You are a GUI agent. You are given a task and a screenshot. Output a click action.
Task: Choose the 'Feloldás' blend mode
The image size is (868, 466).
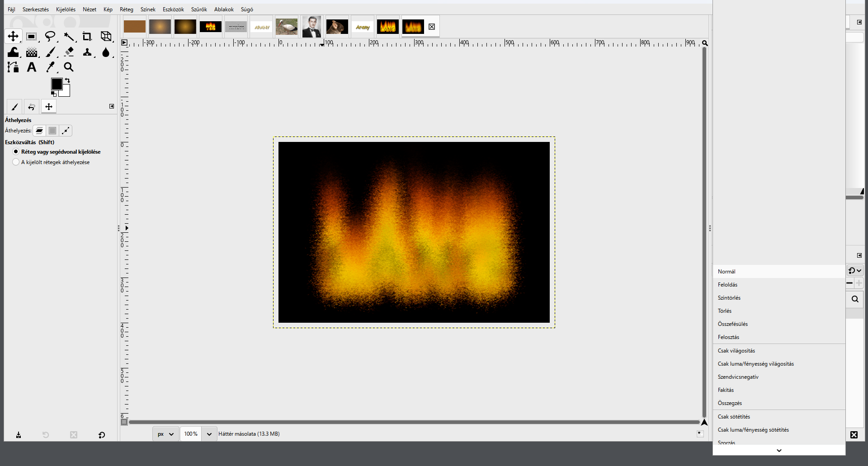[779, 285]
